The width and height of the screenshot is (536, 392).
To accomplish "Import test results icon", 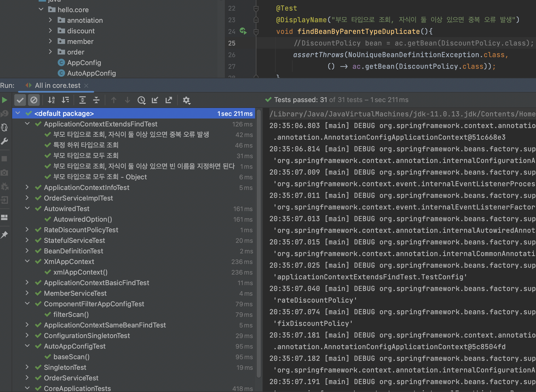I will pyautogui.click(x=155, y=100).
